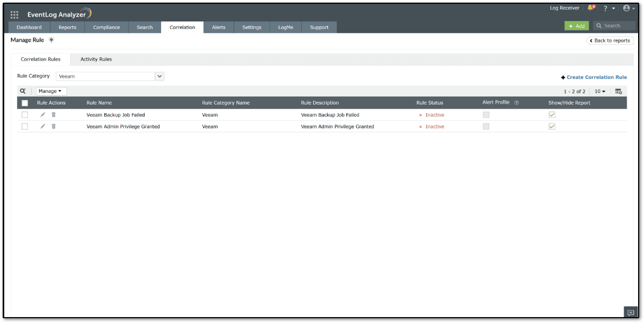Open the user account avatar menu
Screen dimensions: 644x323
pos(626,8)
